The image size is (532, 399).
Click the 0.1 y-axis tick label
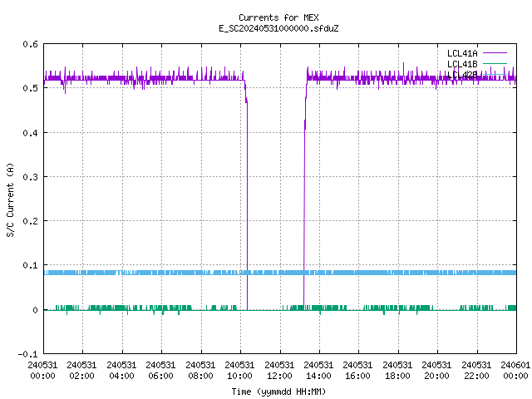(x=31, y=265)
